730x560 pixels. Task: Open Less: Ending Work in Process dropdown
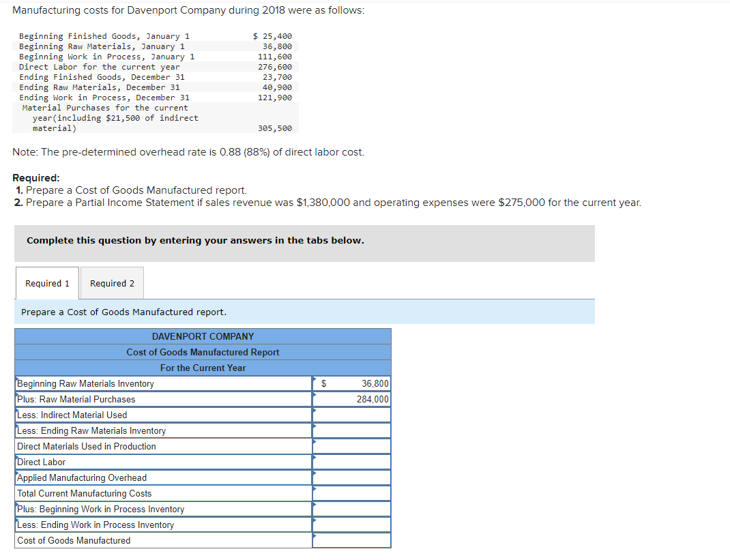164,525
